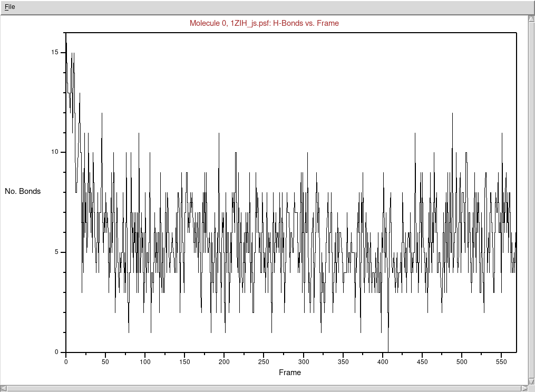
Task: Click the 'No. Bonds' y-axis label
Action: (23, 191)
